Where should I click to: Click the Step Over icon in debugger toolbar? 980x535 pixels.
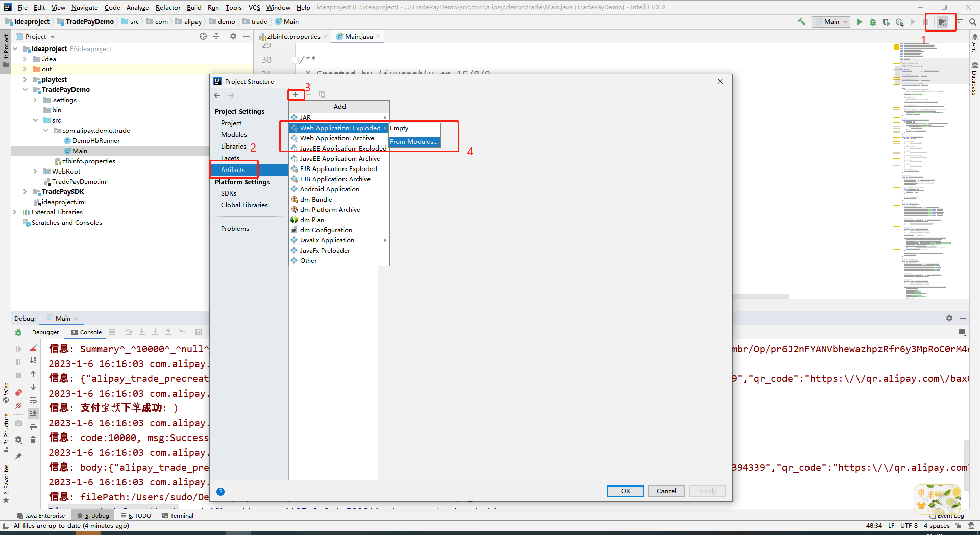(129, 332)
